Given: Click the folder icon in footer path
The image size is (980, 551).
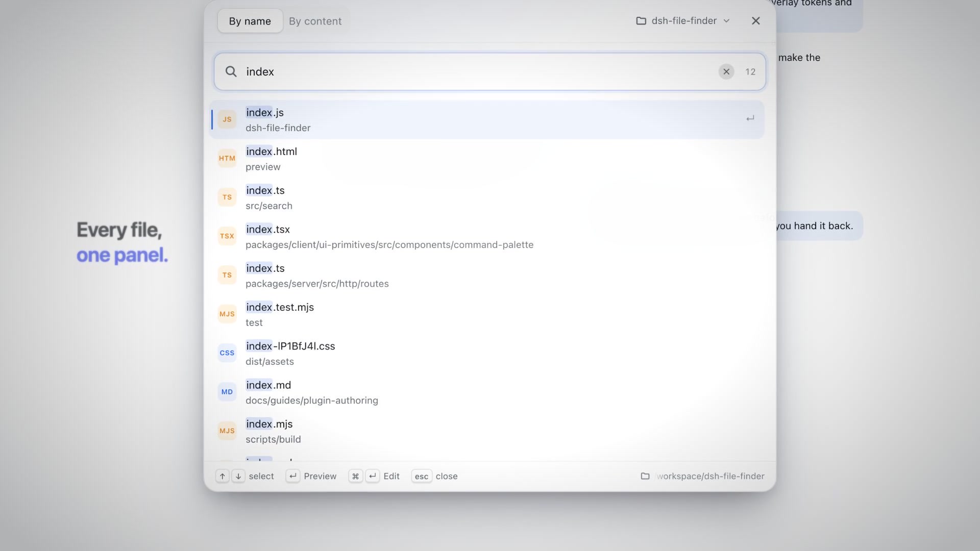Looking at the screenshot, I should point(645,476).
